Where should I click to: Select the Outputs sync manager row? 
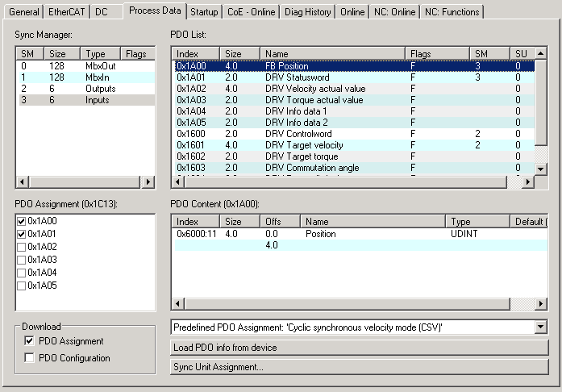(86, 89)
